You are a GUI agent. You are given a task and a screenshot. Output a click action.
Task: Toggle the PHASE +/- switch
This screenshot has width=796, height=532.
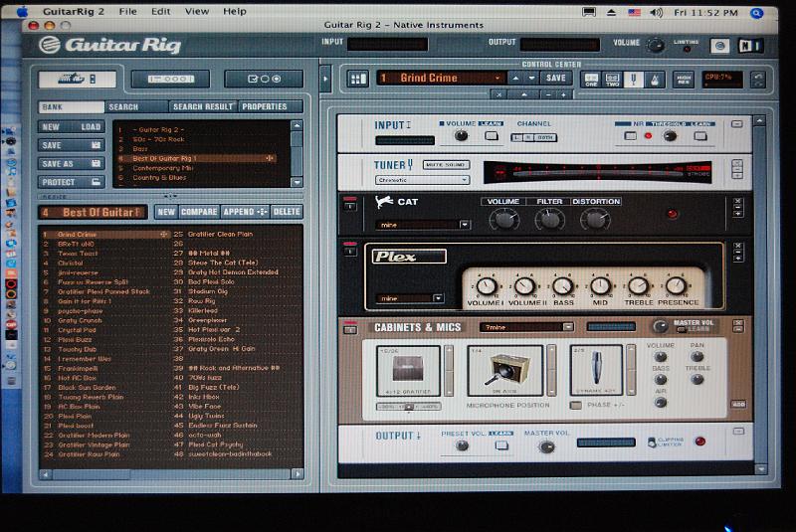point(576,405)
